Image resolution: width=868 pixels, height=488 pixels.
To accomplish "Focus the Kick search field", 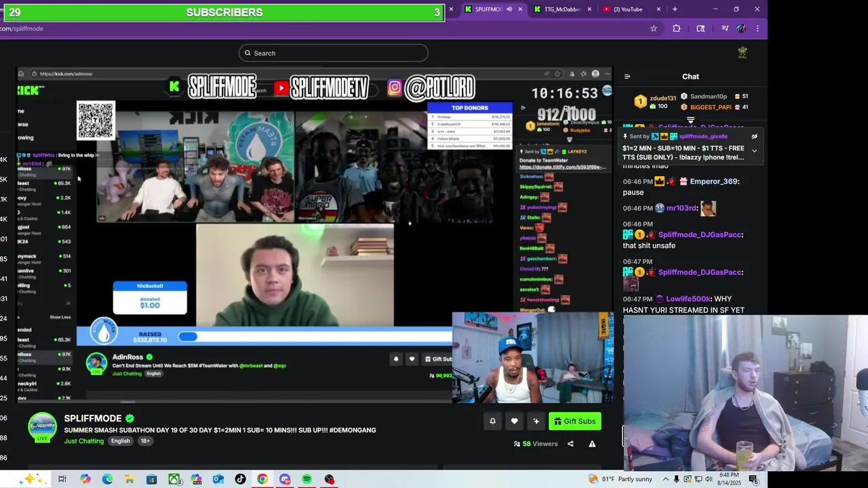I will coord(333,53).
